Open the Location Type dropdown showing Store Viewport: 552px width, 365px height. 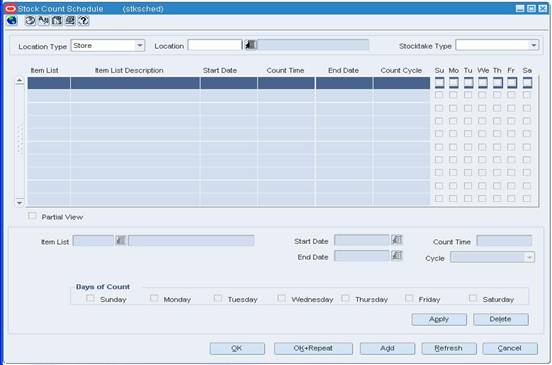108,46
